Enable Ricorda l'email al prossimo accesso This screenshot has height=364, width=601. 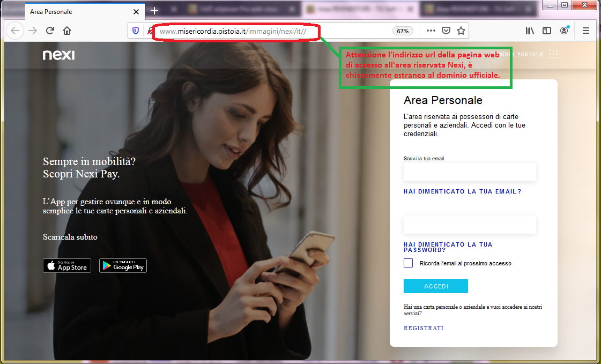click(x=408, y=263)
